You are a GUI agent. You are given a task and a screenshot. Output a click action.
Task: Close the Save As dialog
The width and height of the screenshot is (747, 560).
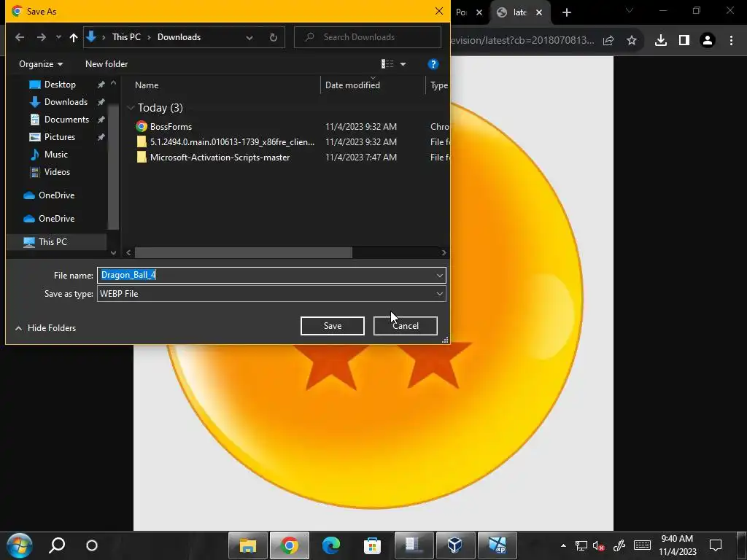tap(438, 11)
